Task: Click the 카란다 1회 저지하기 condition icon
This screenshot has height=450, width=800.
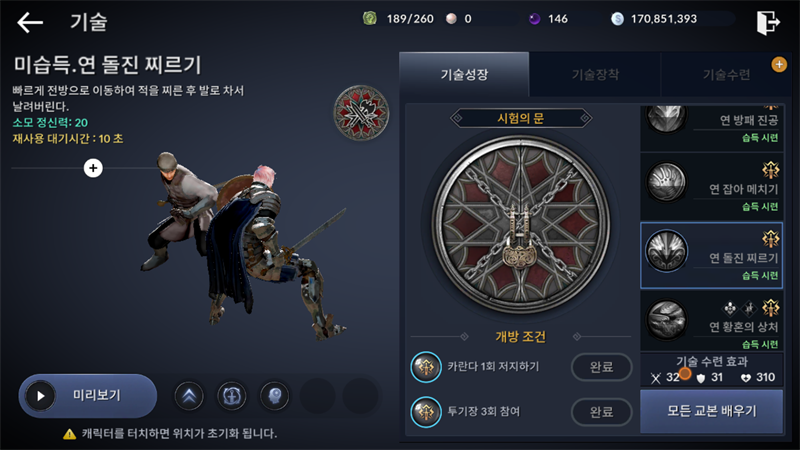Action: click(x=426, y=367)
